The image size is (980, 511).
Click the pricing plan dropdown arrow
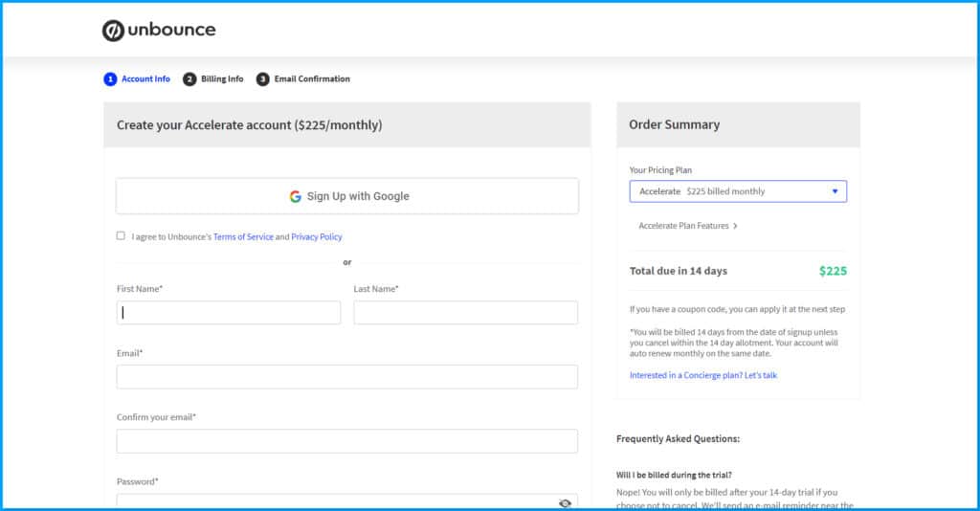[835, 191]
